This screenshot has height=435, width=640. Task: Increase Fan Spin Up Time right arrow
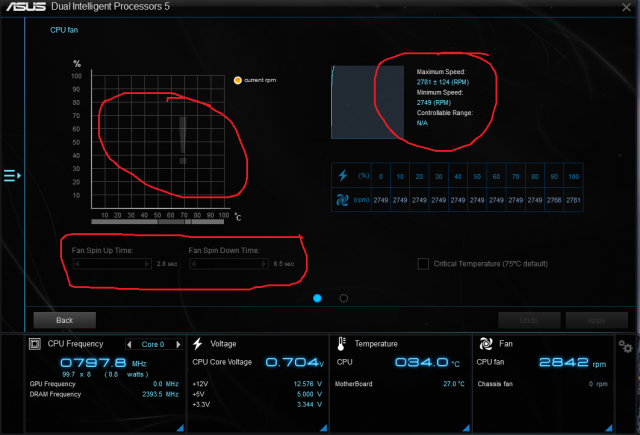[x=147, y=264]
